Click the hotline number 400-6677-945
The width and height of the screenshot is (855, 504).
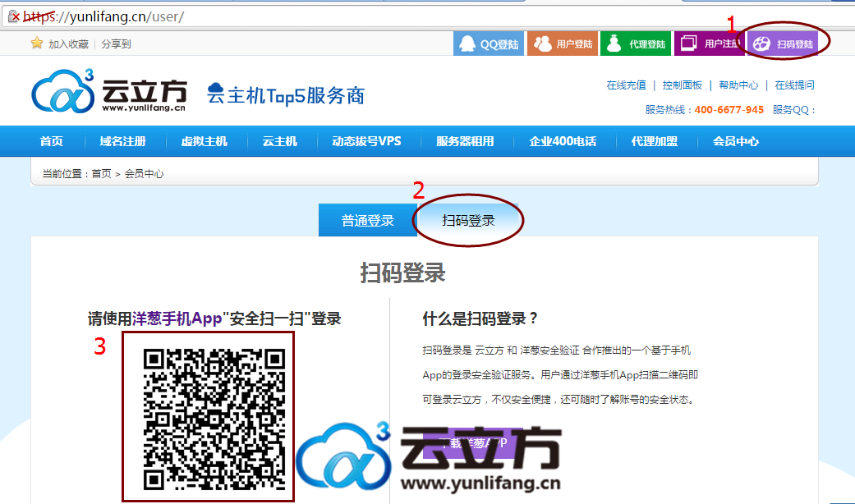(729, 109)
